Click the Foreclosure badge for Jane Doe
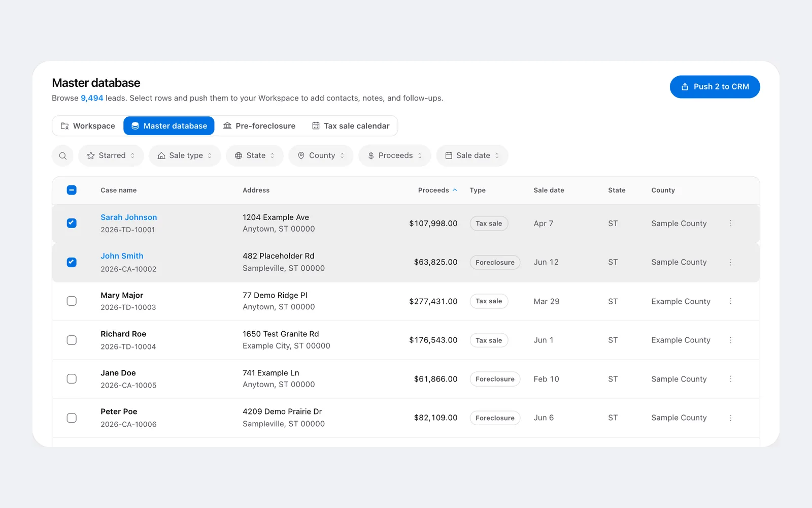The width and height of the screenshot is (812, 508). 495,379
